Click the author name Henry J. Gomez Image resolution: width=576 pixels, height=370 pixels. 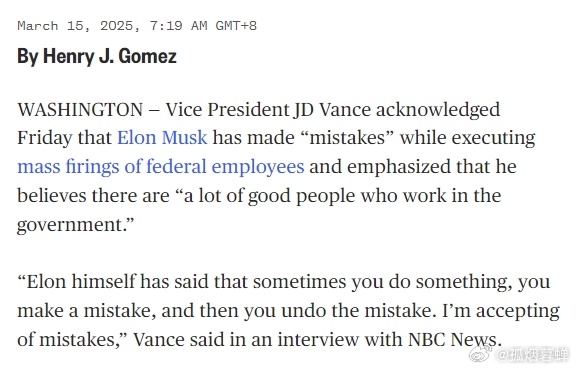pos(110,56)
